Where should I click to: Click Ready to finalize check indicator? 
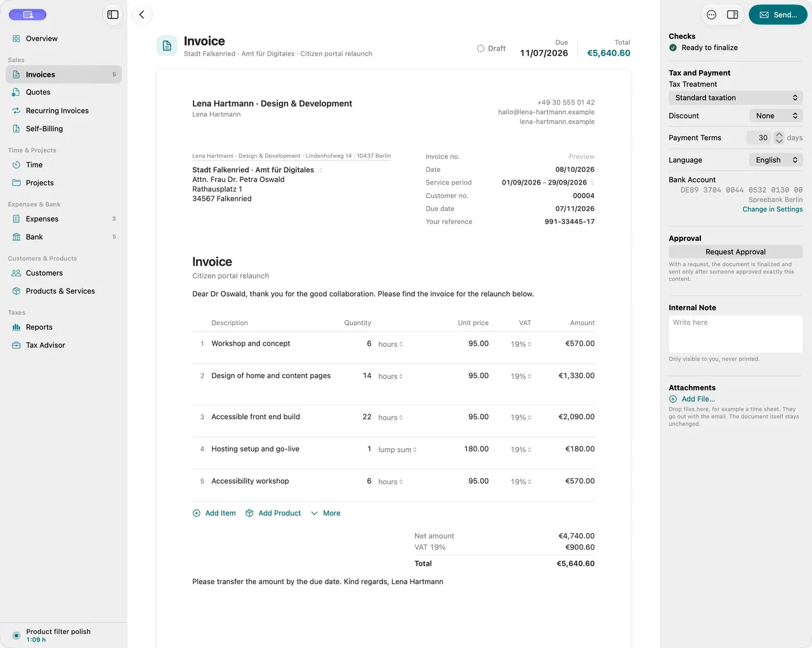point(703,48)
